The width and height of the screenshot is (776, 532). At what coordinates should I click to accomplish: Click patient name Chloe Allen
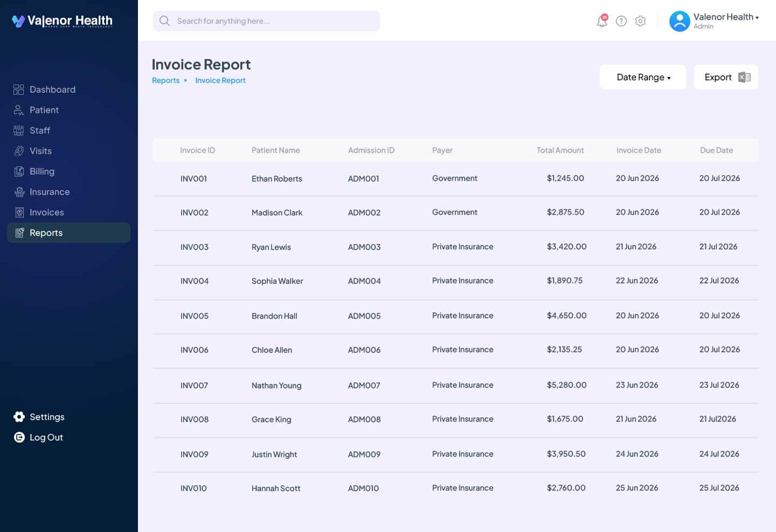(272, 350)
